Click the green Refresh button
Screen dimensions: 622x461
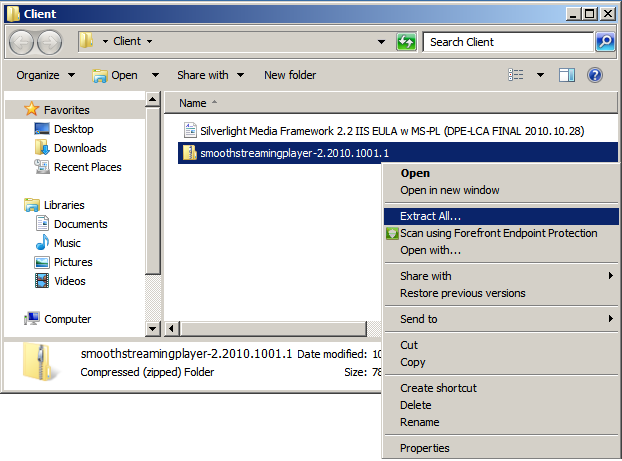click(x=406, y=42)
